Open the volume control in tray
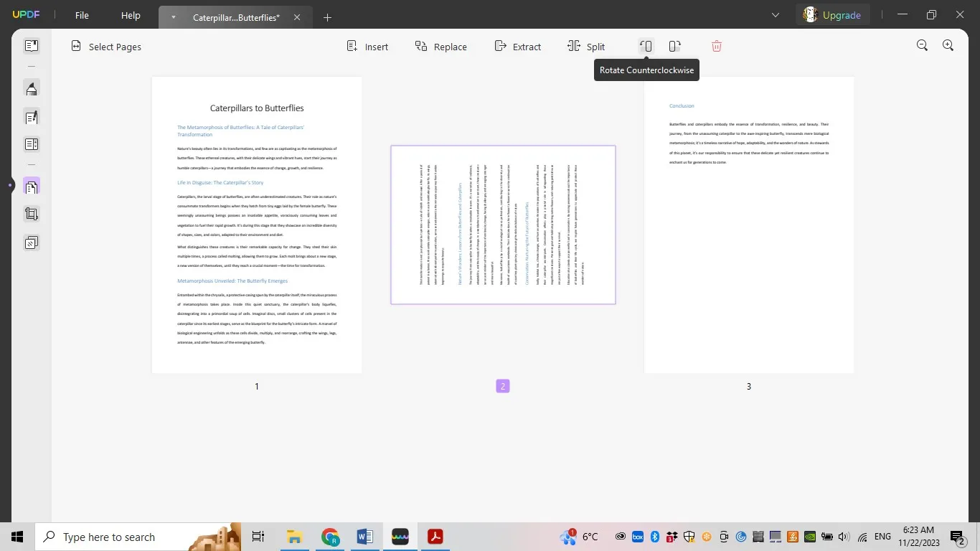Viewport: 980px width, 551px height. (x=844, y=537)
